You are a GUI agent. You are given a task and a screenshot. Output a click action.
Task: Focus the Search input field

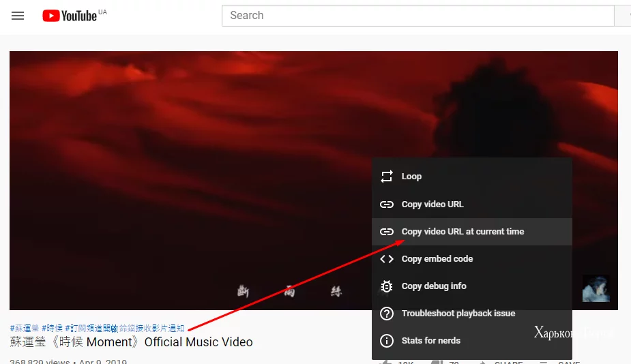(417, 16)
